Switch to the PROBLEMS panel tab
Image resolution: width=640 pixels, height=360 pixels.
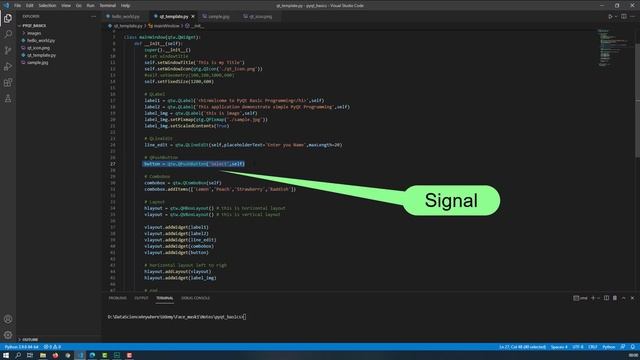click(118, 298)
